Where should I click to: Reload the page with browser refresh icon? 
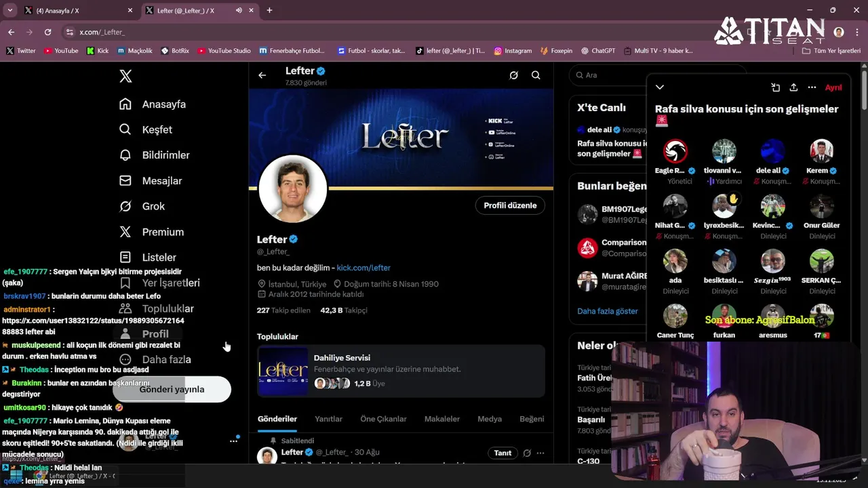pos(47,32)
